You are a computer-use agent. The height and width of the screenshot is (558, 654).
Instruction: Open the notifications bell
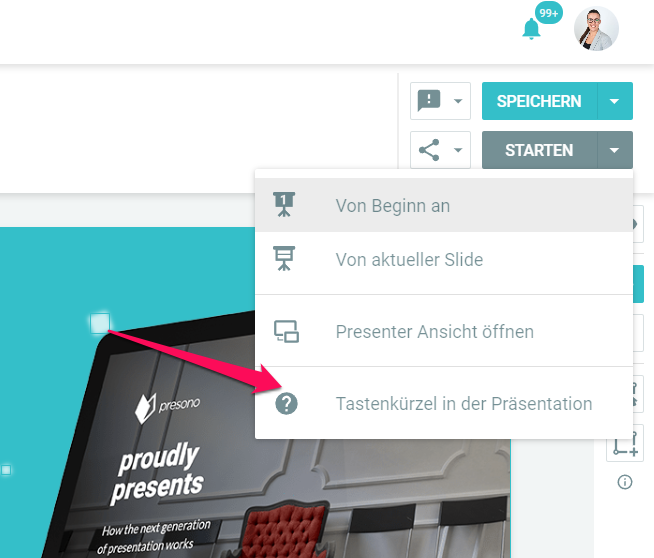[x=531, y=29]
